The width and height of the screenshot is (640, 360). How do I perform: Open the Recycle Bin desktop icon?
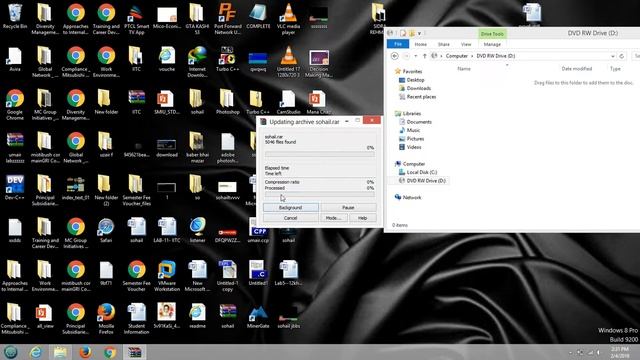coord(15,16)
